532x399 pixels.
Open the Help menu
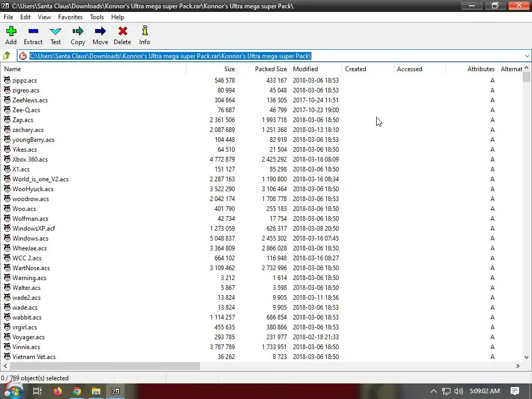117,17
